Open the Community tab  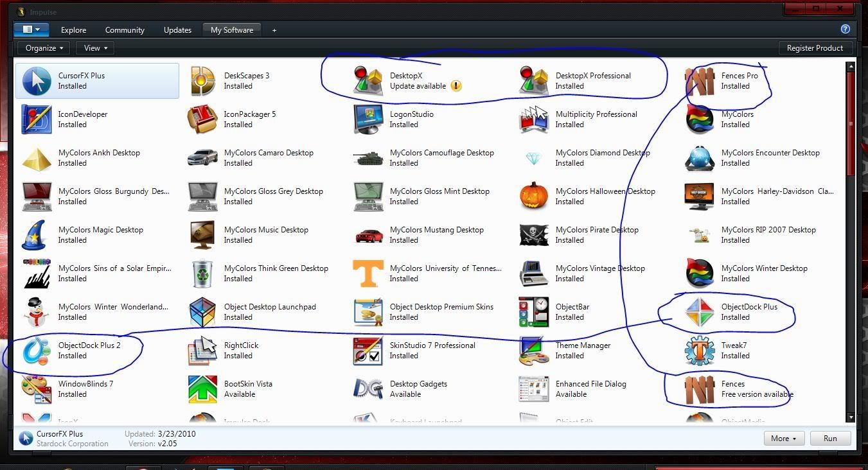pos(125,30)
